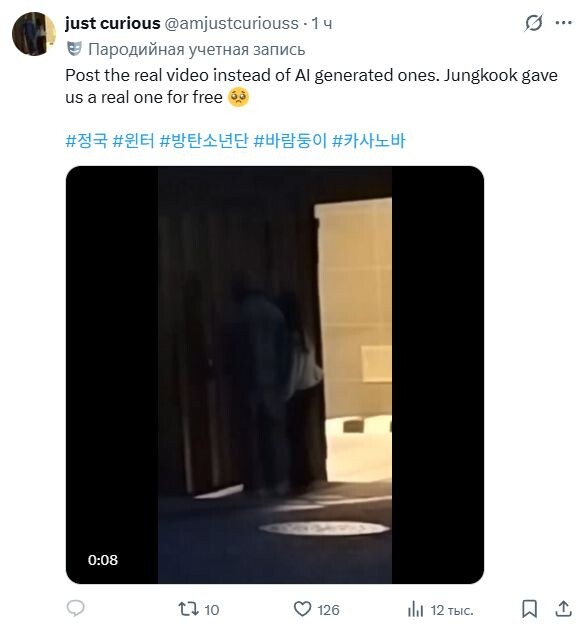Open the just curious display name
This screenshot has width=587, height=626.
113,23
